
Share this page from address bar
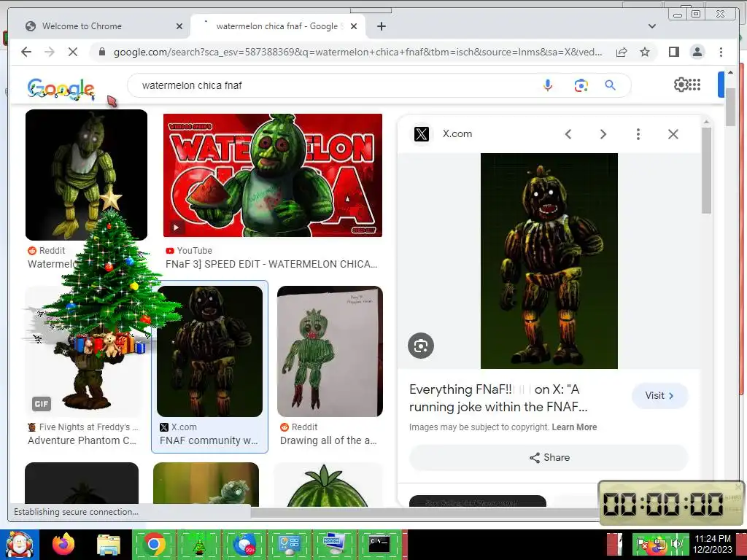[622, 52]
